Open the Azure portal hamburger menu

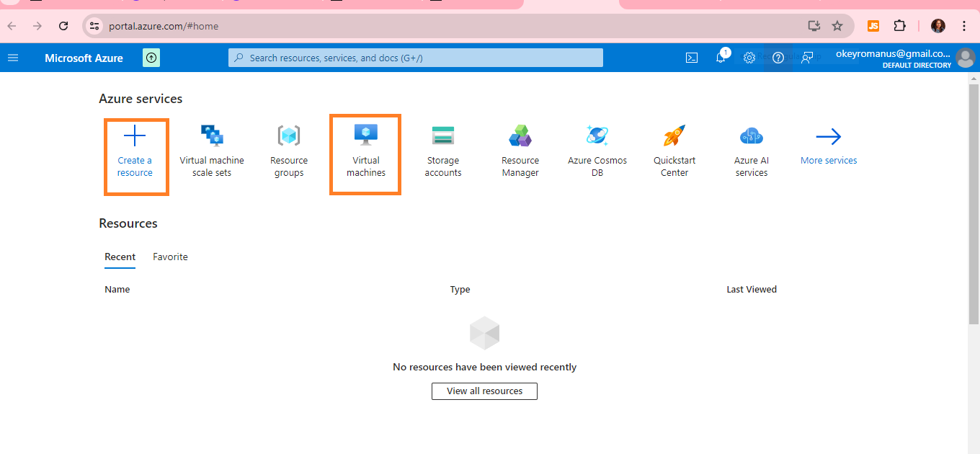(x=13, y=58)
